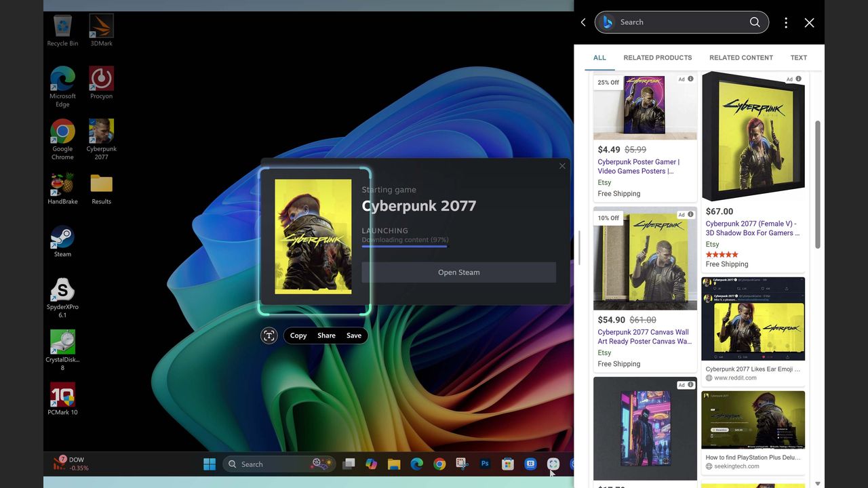Click the ad info icon on $4.49 poster
Image resolution: width=868 pixels, height=488 pixels.
coord(690,79)
